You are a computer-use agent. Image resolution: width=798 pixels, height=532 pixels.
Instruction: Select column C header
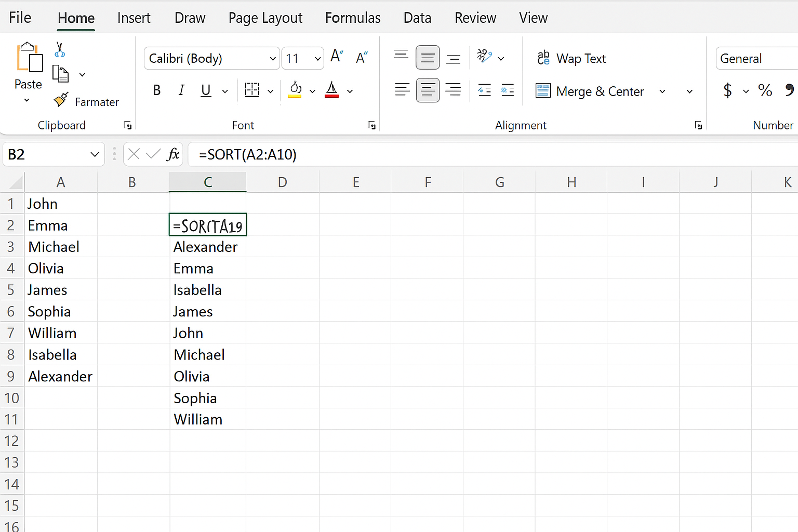208,182
